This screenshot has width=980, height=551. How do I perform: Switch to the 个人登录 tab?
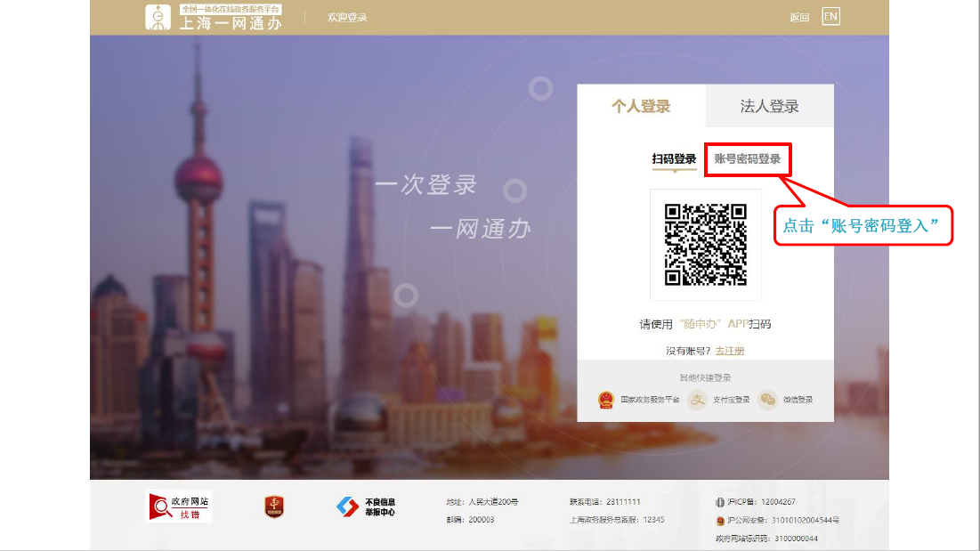click(x=641, y=107)
